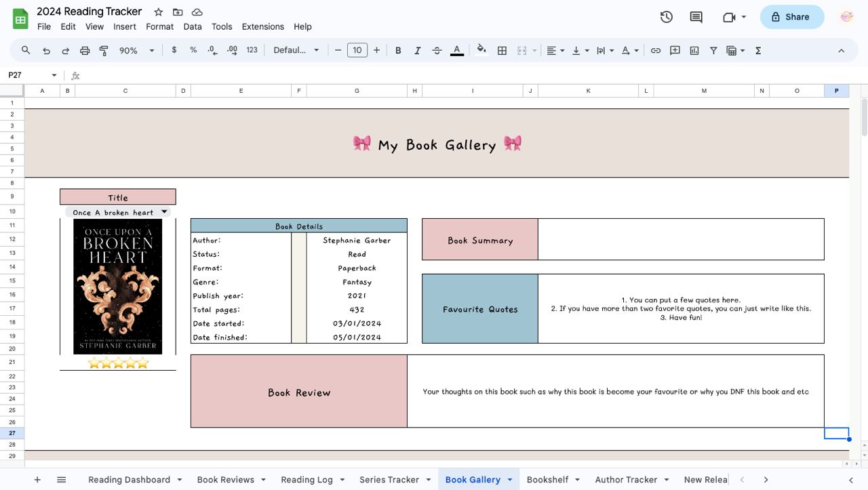The height and width of the screenshot is (490, 868).
Task: Open the all sheets list
Action: coord(61,480)
